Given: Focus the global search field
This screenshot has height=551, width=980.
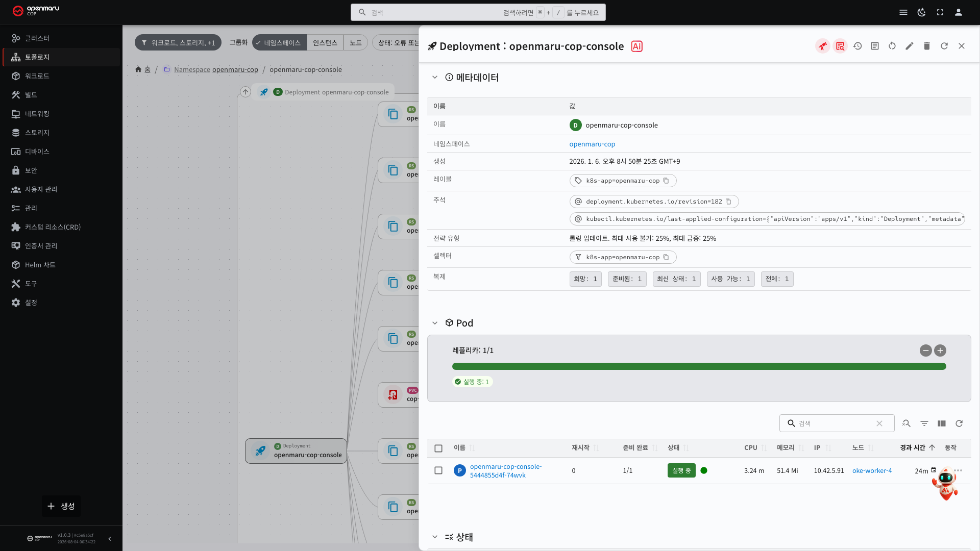Looking at the screenshot, I should point(478,12).
